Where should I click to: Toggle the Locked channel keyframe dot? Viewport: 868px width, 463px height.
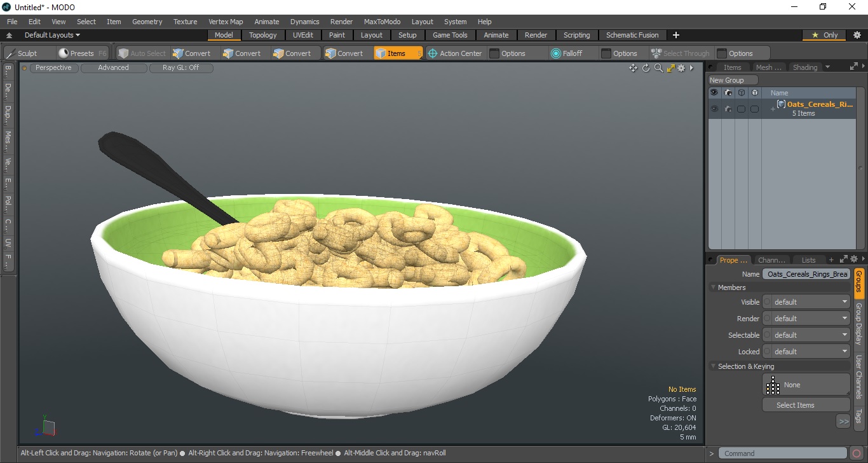(767, 352)
